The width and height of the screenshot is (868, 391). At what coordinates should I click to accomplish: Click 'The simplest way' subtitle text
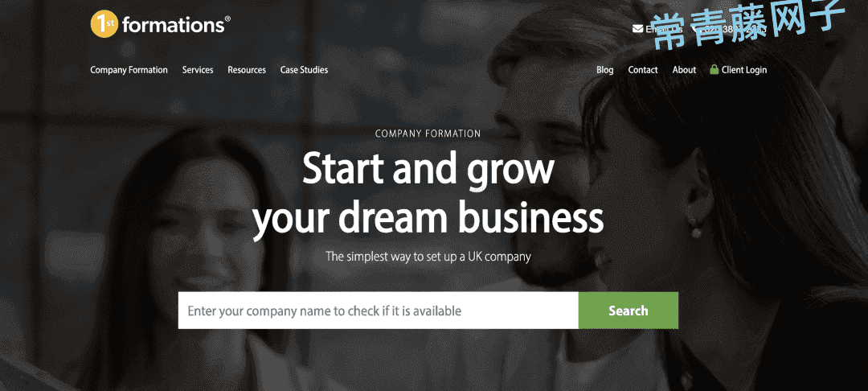point(428,257)
